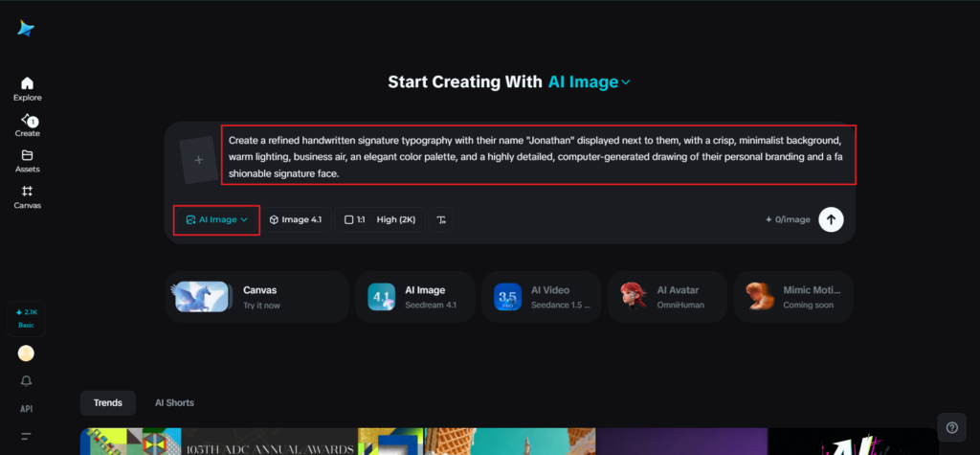Click the user profile avatar
The height and width of the screenshot is (455, 980).
click(27, 353)
